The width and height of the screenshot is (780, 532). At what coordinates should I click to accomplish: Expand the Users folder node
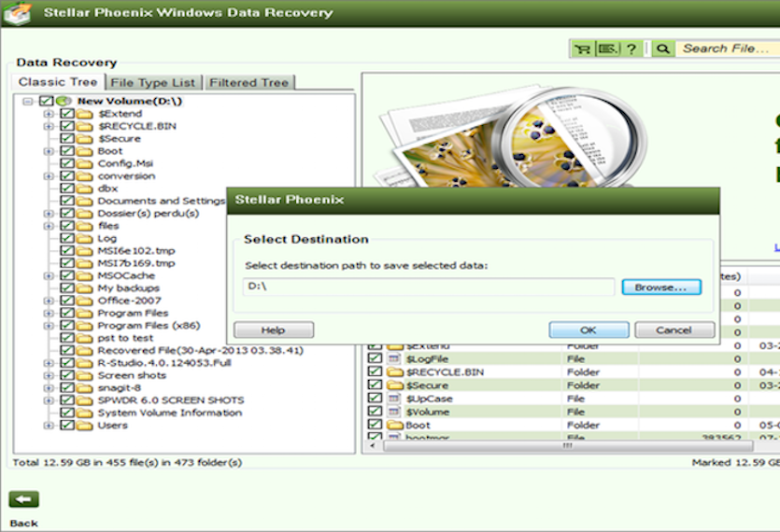point(49,425)
